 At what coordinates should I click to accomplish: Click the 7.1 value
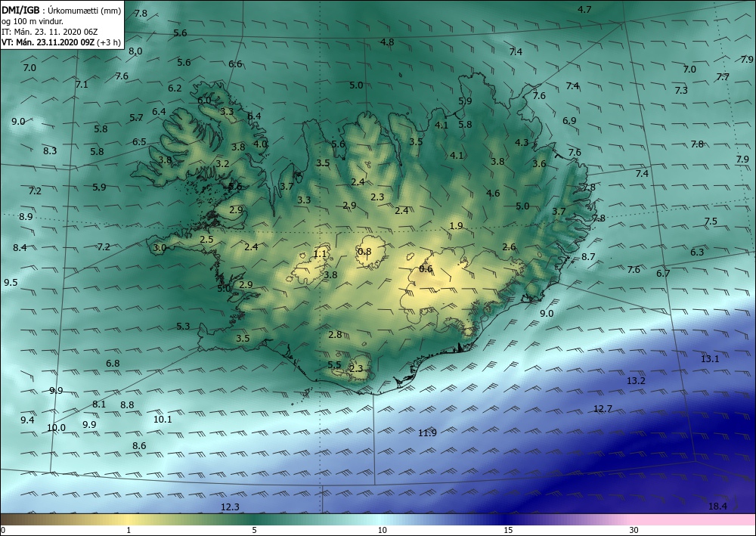click(x=82, y=85)
